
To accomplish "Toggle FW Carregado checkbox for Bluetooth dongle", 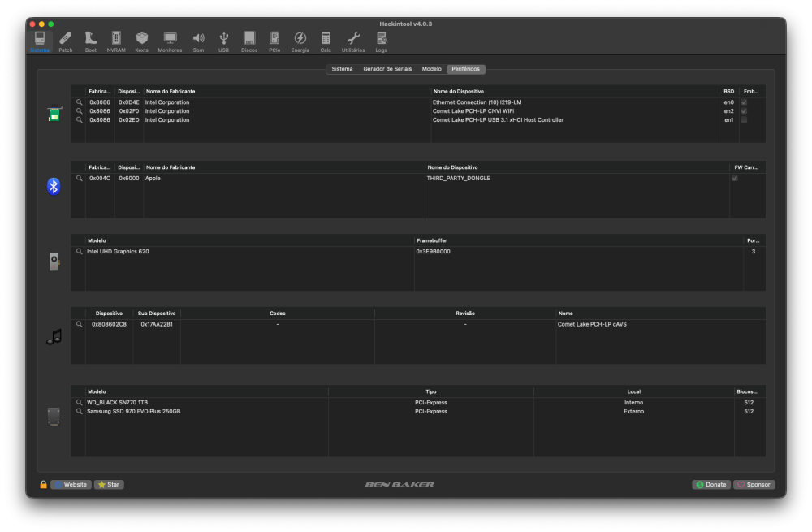I will (x=734, y=178).
